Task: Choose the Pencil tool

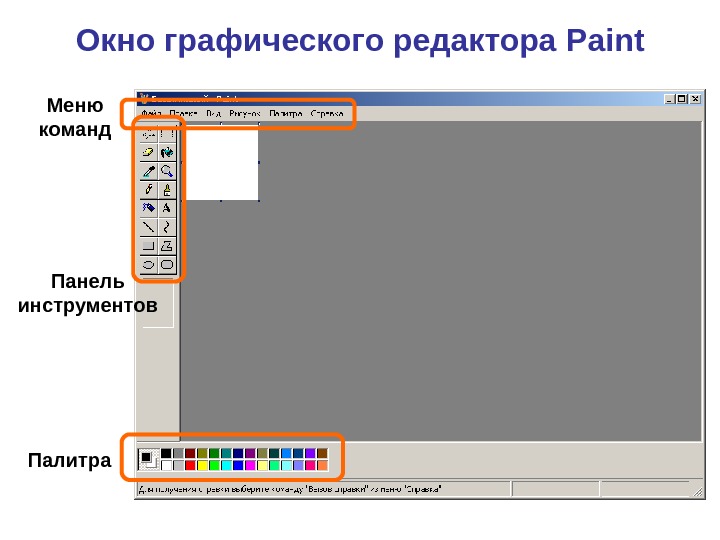Action: pyautogui.click(x=148, y=190)
